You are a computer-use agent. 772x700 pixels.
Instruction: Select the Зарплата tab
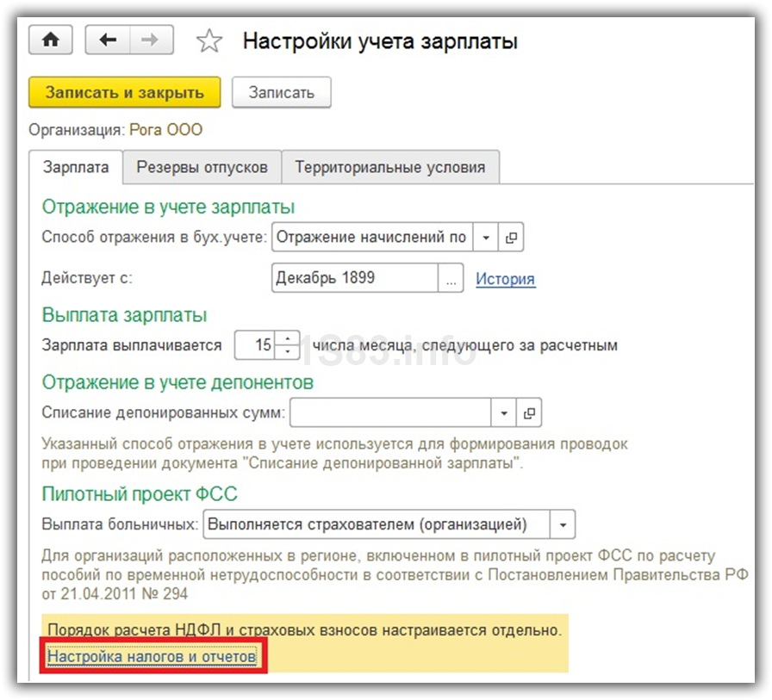click(x=76, y=167)
